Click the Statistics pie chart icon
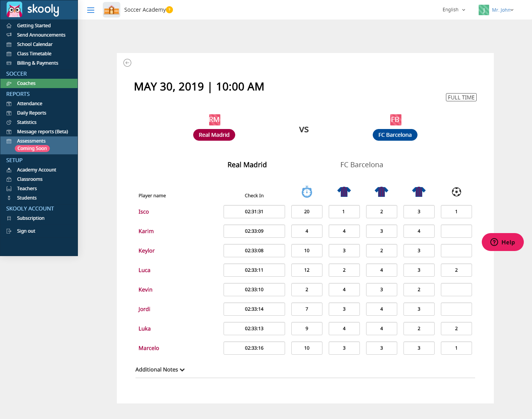 click(x=9, y=122)
